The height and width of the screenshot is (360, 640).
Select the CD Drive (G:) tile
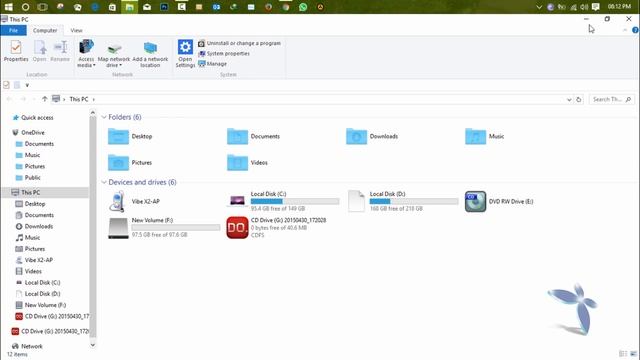click(277, 228)
